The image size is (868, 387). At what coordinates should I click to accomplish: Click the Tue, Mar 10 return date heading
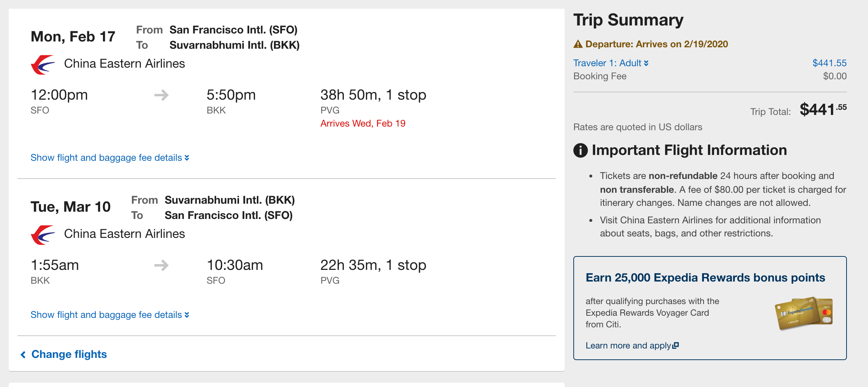click(x=71, y=207)
